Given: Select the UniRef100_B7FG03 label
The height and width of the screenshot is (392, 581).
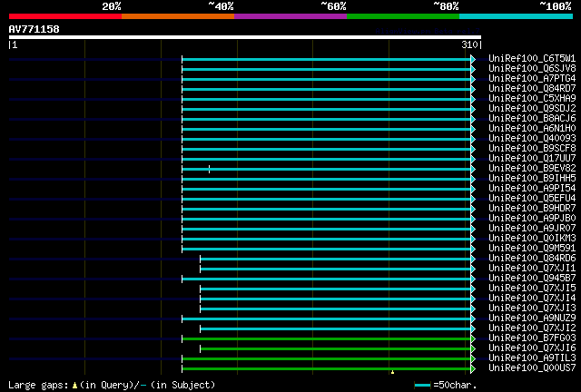Looking at the screenshot, I should coord(532,338).
